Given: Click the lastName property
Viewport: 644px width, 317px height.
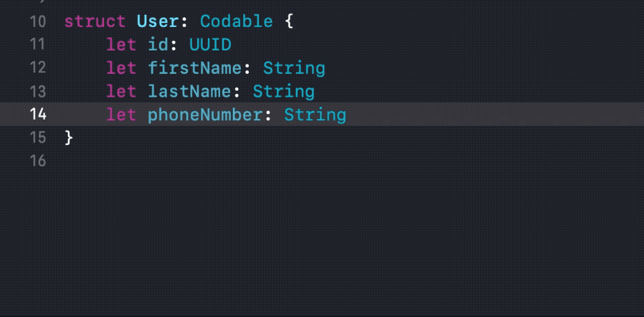Looking at the screenshot, I should pyautogui.click(x=194, y=91).
